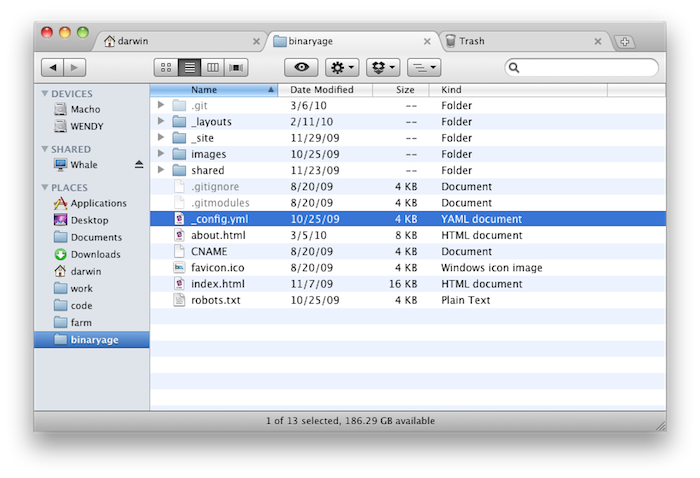700x478 pixels.
Task: Expand the images folder disclosure triangle
Action: pos(161,154)
